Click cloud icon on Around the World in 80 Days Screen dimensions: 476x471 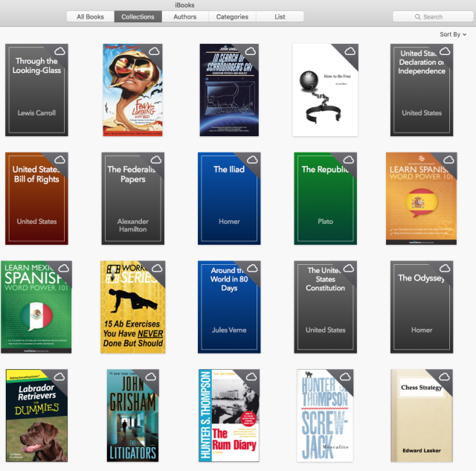pos(252,268)
